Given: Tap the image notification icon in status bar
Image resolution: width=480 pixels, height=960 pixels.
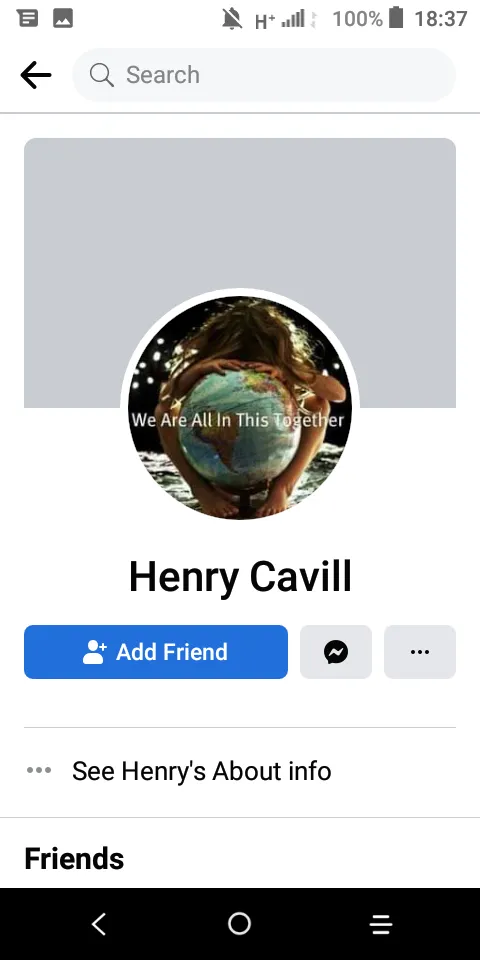Looking at the screenshot, I should coord(63,18).
